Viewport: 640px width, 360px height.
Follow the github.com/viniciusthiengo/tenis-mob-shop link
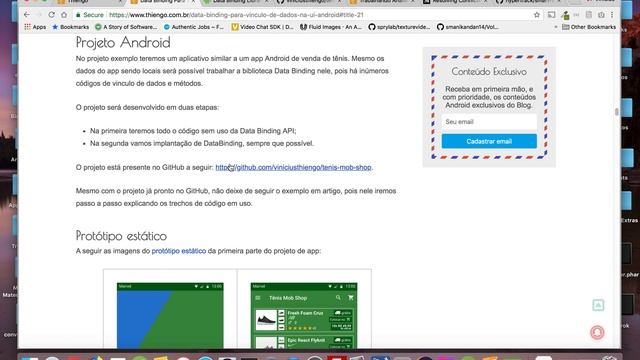(293, 167)
